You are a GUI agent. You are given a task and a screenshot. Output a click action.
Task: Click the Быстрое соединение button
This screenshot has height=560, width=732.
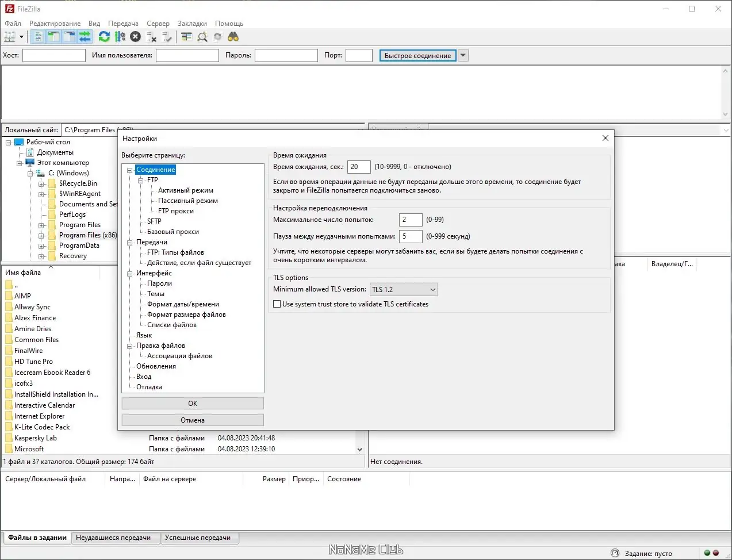(418, 55)
